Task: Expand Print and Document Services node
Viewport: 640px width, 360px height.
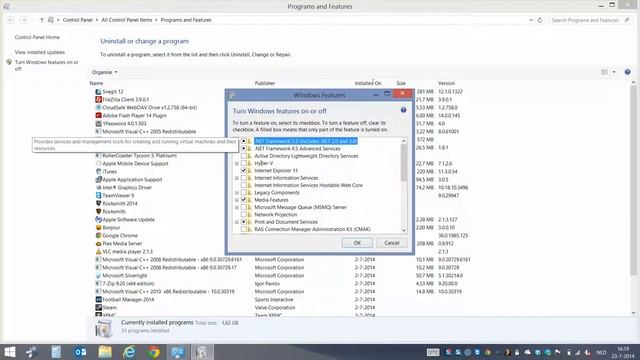Action: [237, 222]
